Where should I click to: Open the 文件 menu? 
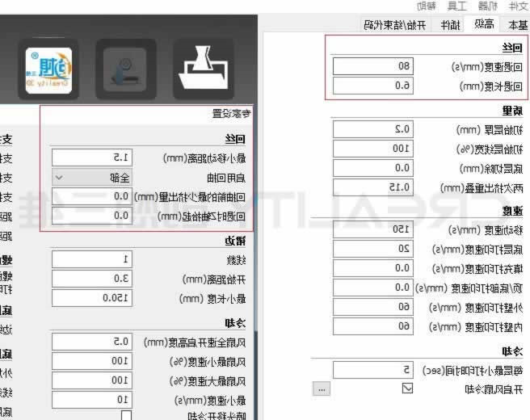point(518,6)
